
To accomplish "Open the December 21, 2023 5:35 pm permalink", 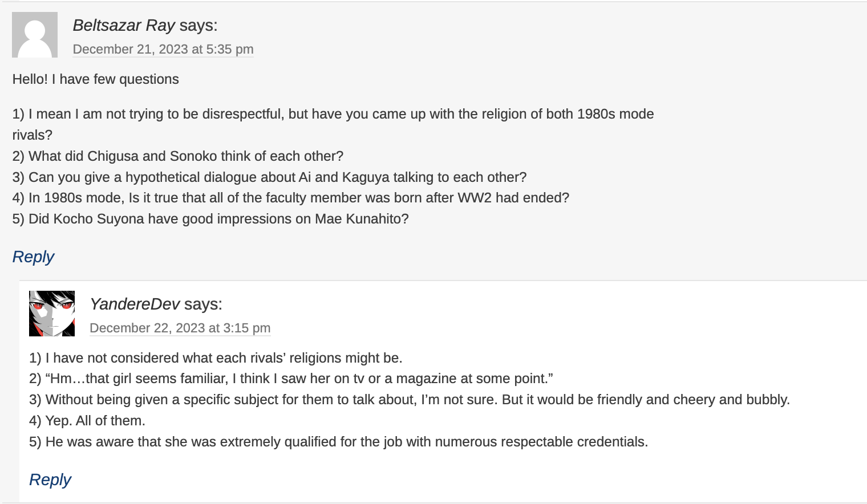I will tap(163, 50).
